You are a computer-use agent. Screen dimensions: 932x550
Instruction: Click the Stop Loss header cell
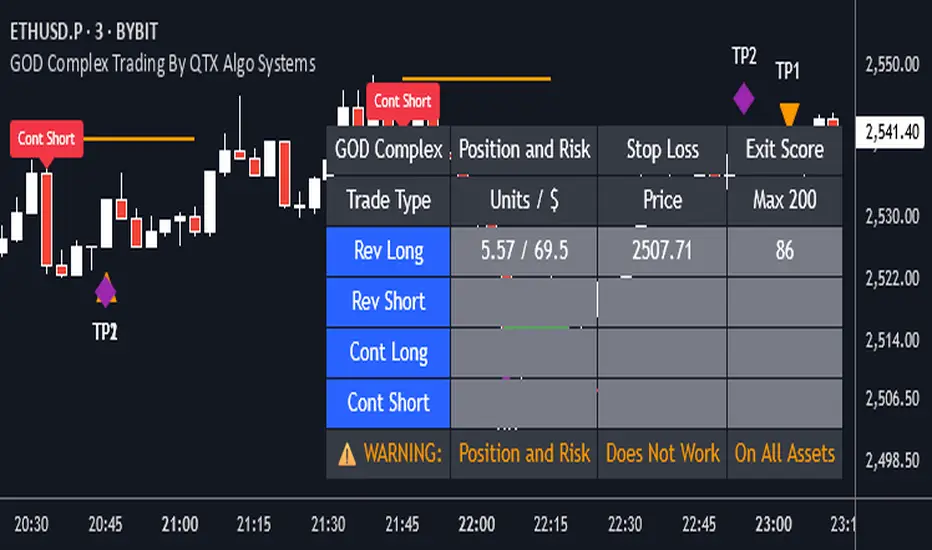[x=662, y=150]
